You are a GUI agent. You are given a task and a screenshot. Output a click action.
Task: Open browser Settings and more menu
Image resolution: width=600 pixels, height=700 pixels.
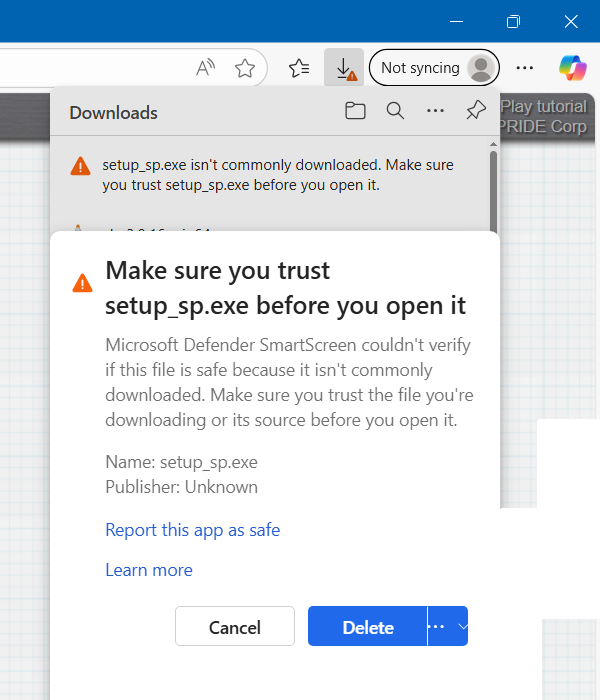click(x=524, y=68)
